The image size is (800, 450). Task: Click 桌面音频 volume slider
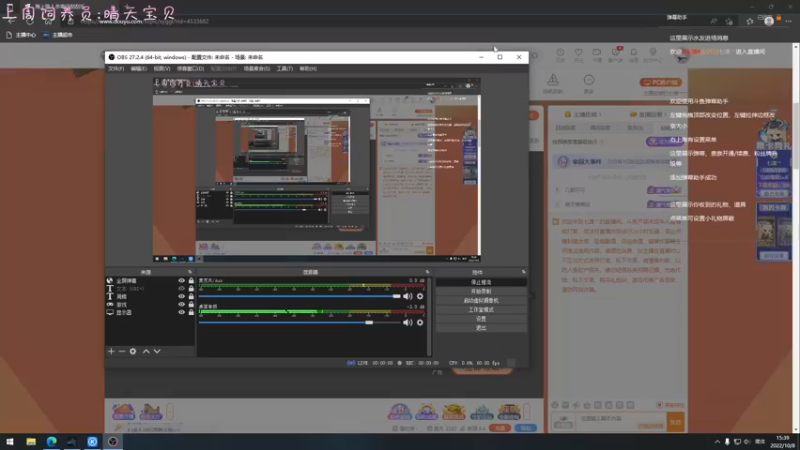[299, 322]
